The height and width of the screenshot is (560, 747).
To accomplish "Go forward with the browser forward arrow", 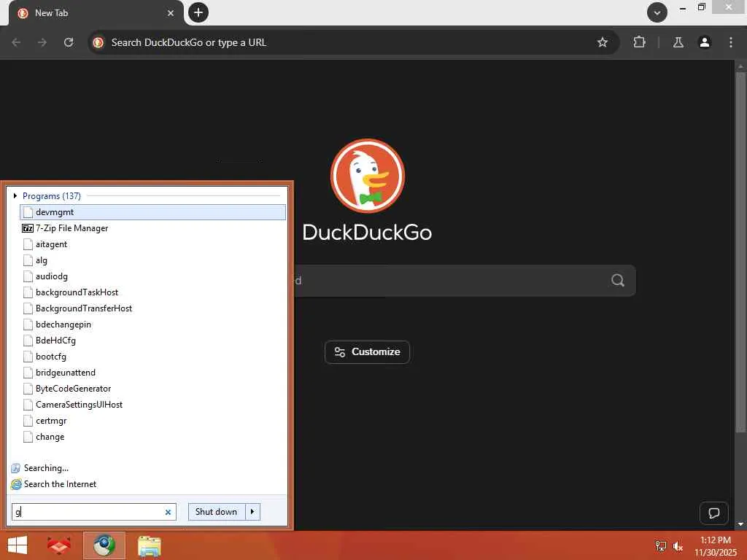I will click(42, 42).
